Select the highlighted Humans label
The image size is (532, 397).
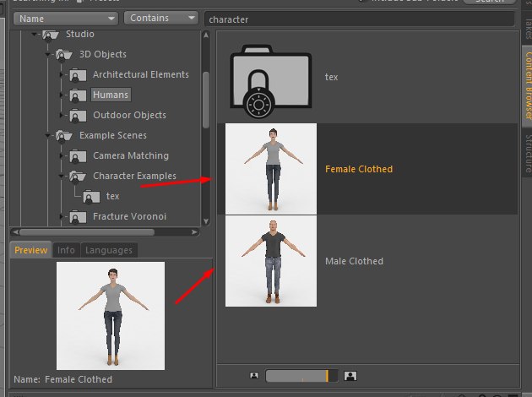click(x=111, y=95)
